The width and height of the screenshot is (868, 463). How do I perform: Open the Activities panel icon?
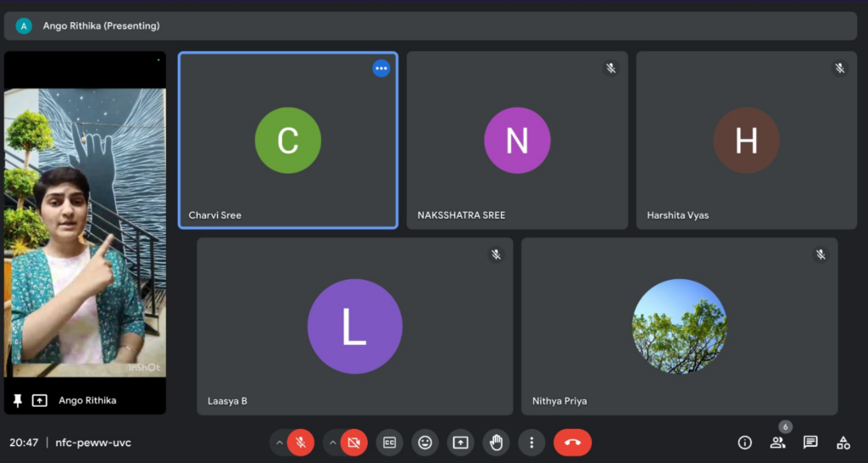point(843,442)
